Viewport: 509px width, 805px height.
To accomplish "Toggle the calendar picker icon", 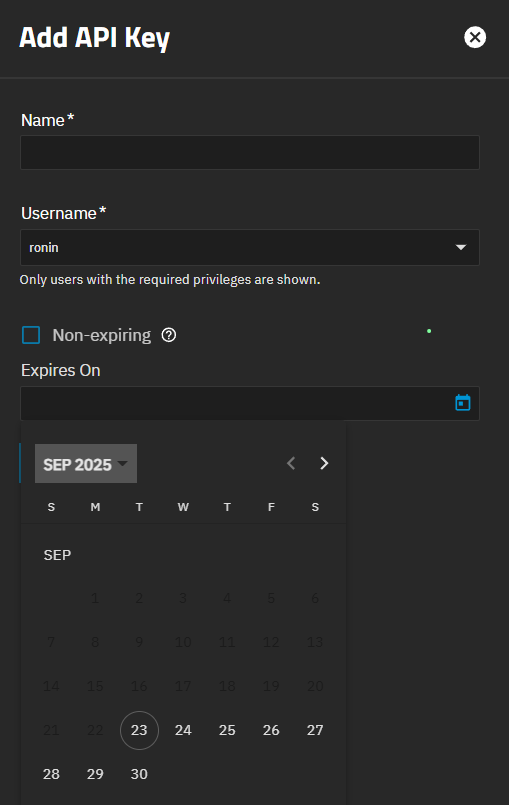I will pos(463,402).
